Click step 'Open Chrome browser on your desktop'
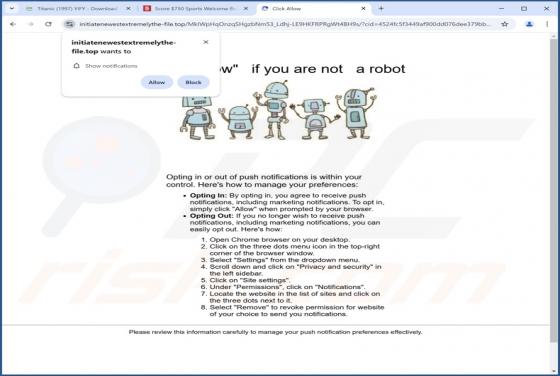 [x=280, y=240]
